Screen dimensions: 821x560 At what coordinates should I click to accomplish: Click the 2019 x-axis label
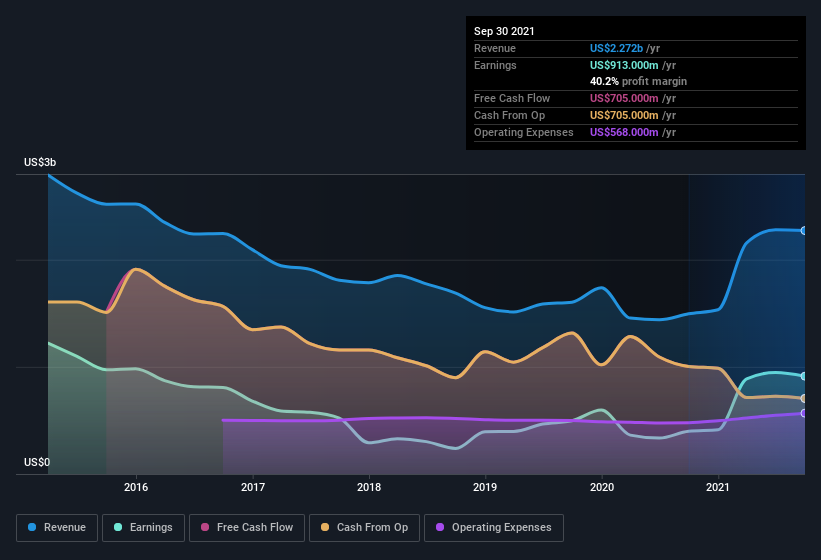pos(485,487)
